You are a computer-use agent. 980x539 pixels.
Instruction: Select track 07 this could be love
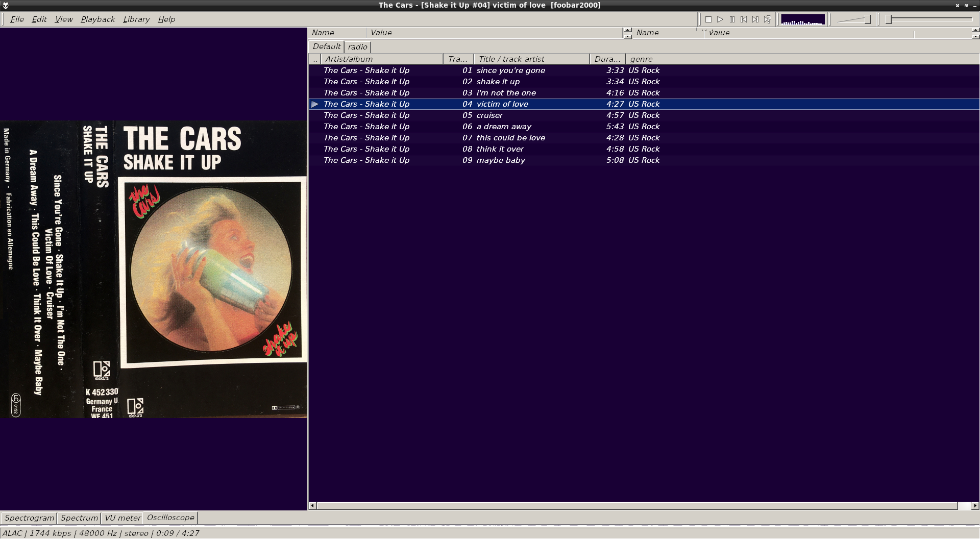[644, 138]
